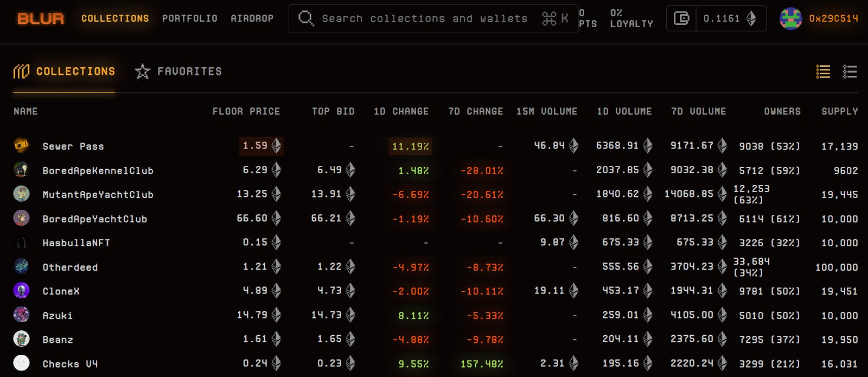Click the search magnifier icon
This screenshot has width=868, height=377.
click(x=306, y=18)
